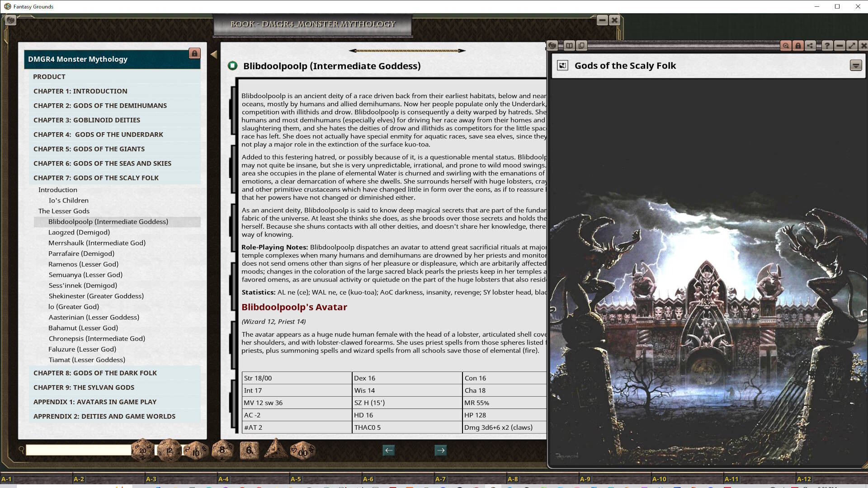
Task: Close the Gods of the Scaly Folk window
Action: [x=863, y=46]
